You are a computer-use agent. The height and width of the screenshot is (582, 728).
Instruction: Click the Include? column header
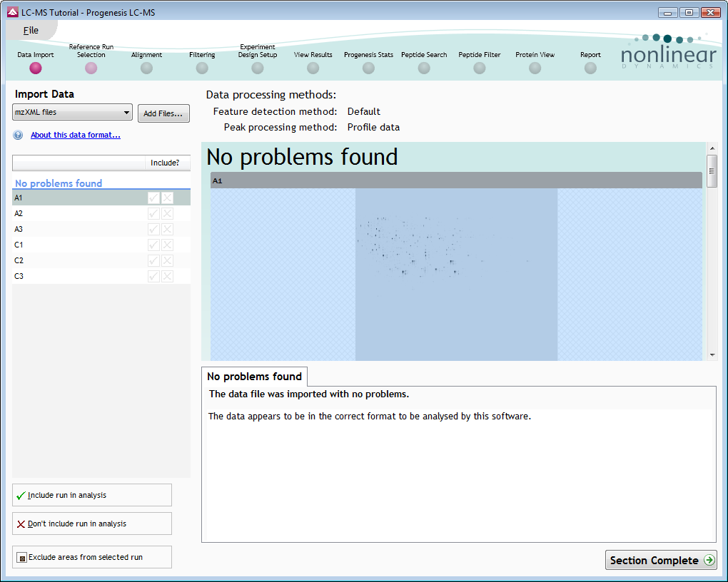click(x=168, y=163)
